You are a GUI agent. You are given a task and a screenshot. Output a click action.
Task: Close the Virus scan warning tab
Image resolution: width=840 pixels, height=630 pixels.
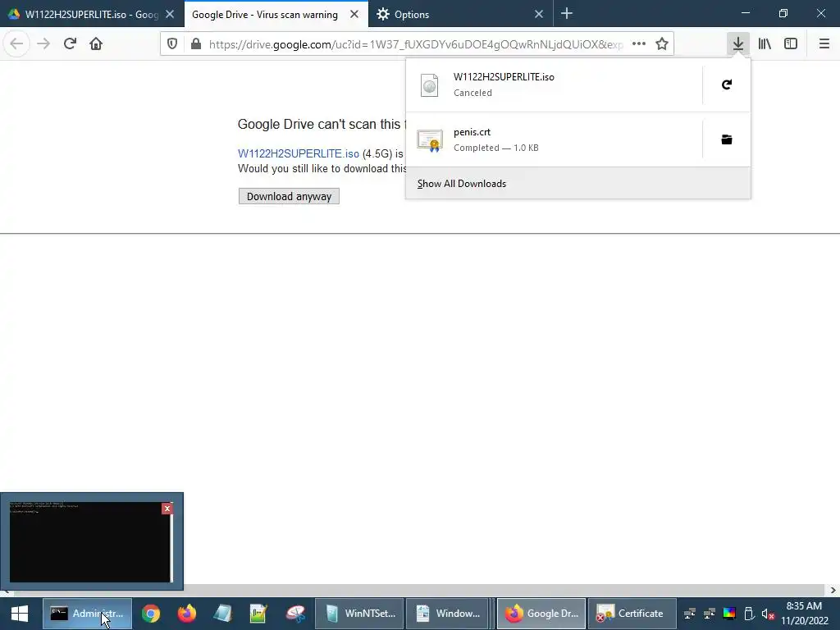click(354, 15)
